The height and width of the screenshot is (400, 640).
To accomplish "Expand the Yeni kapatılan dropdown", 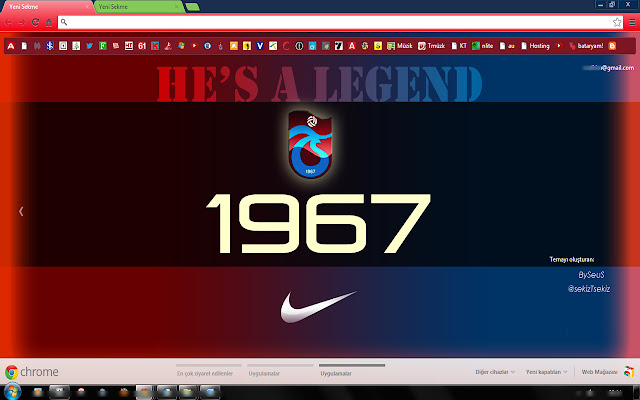I will coord(547,372).
